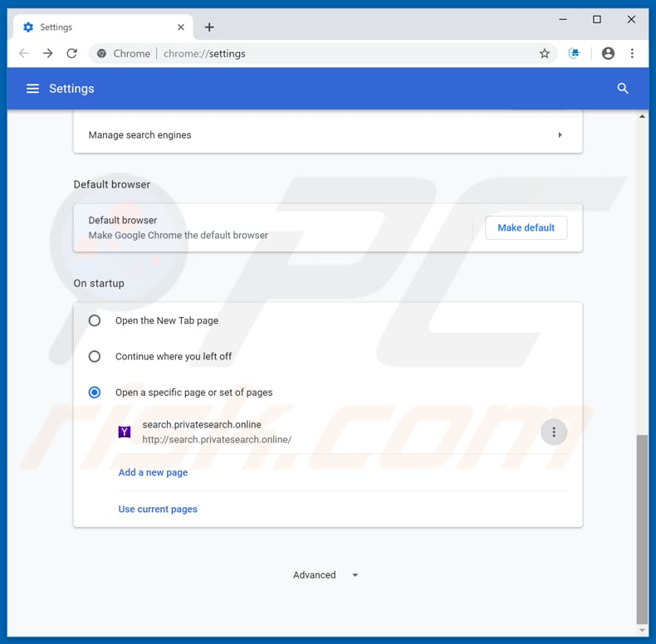Close the Settings tab
Image resolution: width=656 pixels, height=644 pixels.
pyautogui.click(x=181, y=27)
